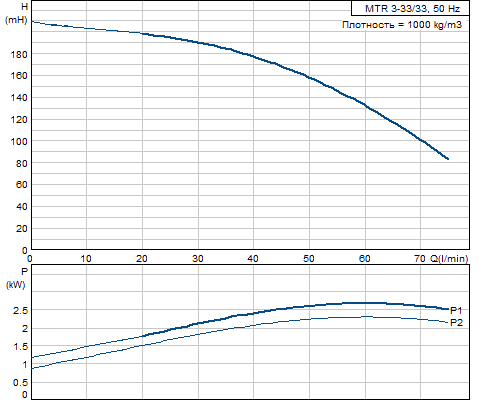
Task: Click the 180 tick on head axis
Action: [x=19, y=54]
